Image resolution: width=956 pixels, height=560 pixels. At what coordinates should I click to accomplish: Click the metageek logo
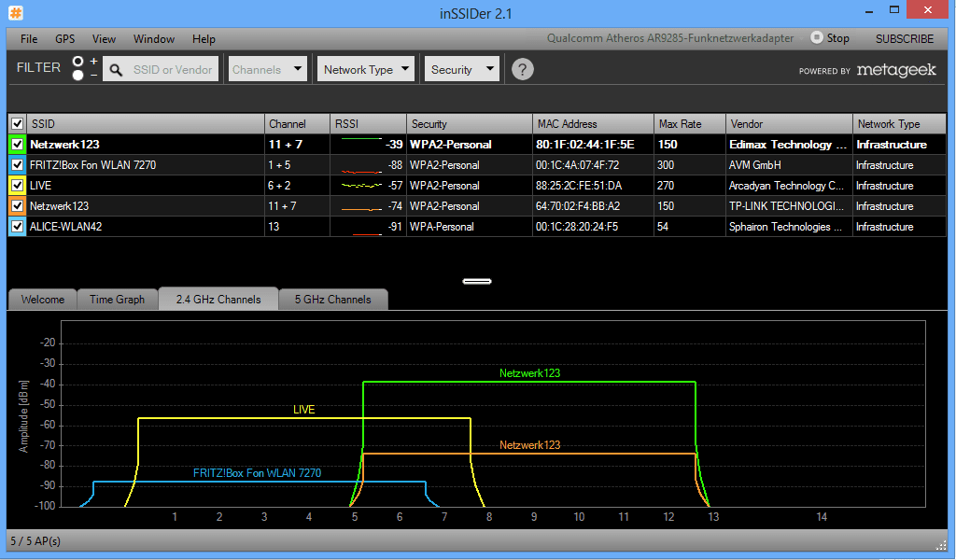point(895,70)
